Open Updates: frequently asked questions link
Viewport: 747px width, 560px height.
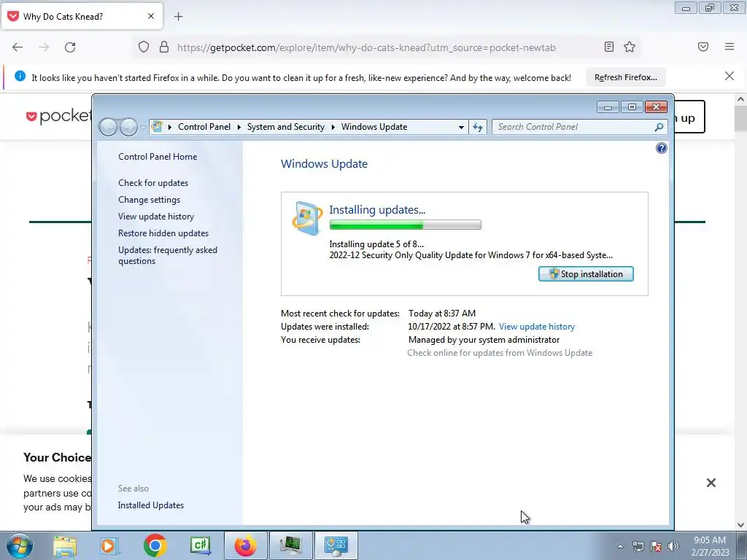pos(168,255)
